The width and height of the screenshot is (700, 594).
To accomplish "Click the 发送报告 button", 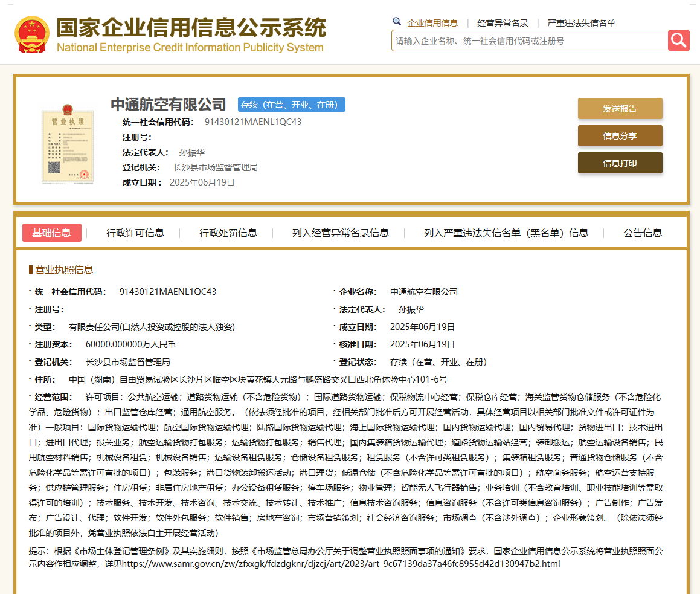I will click(620, 108).
